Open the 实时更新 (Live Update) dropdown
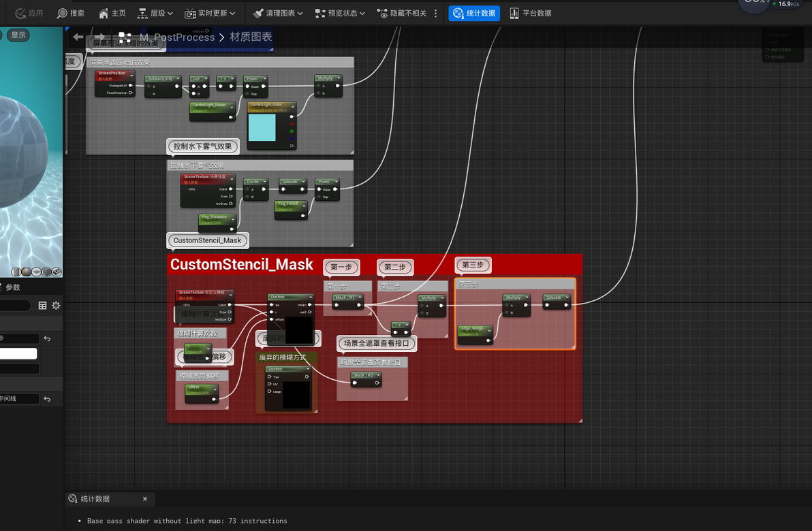 [x=210, y=13]
